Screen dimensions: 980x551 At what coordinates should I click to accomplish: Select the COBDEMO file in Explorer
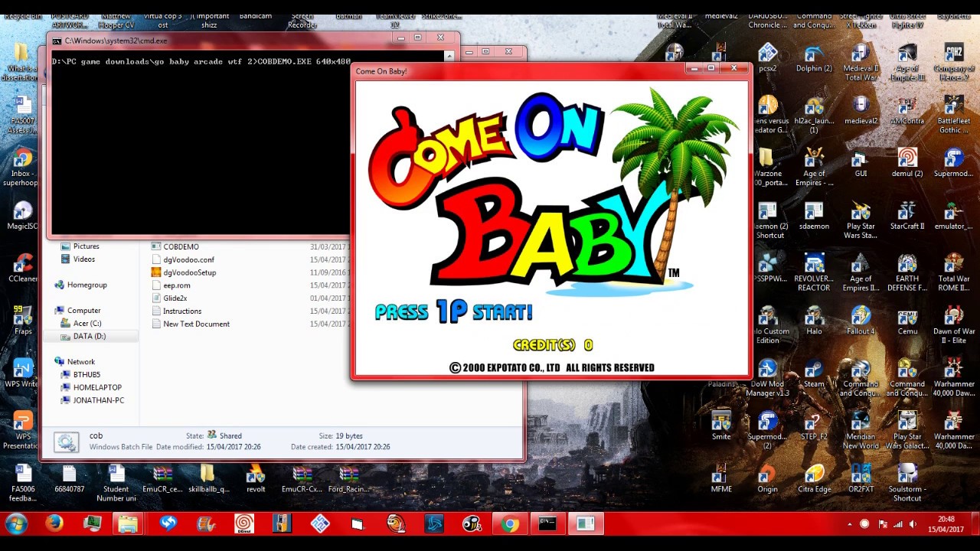pyautogui.click(x=175, y=246)
